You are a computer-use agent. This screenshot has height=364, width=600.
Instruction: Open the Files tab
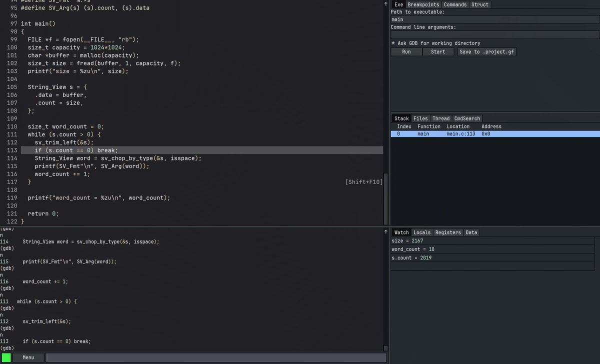(420, 118)
